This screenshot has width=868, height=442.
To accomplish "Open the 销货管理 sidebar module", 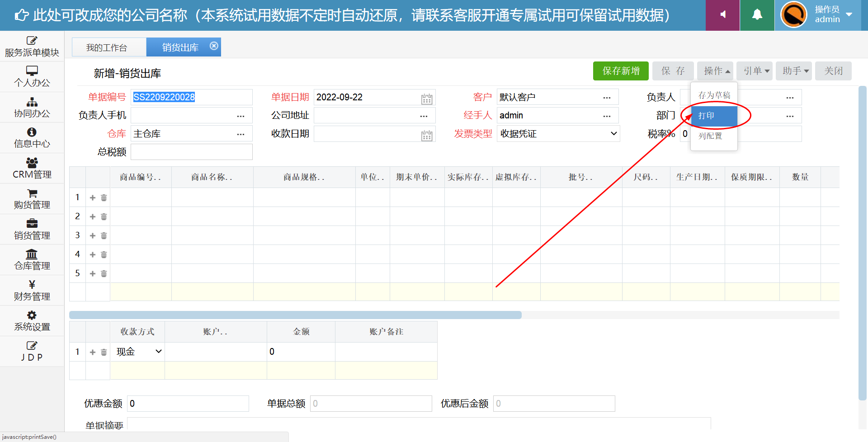I will [32, 229].
